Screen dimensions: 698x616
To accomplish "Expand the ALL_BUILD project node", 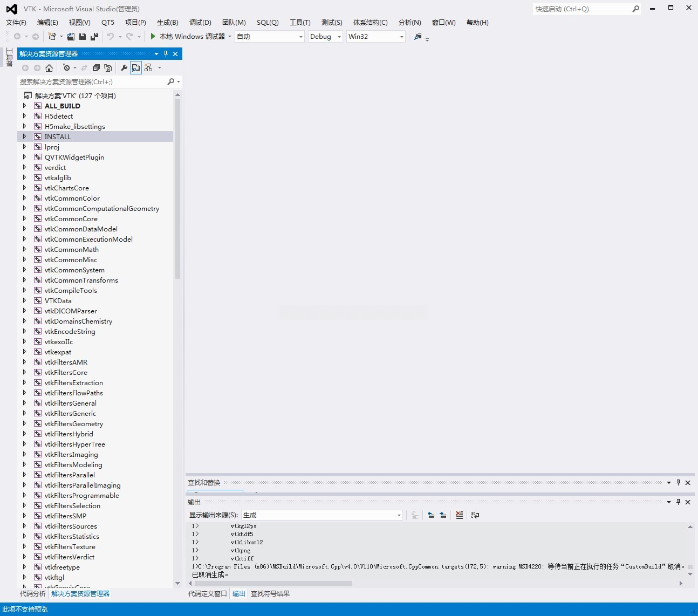I will click(24, 106).
